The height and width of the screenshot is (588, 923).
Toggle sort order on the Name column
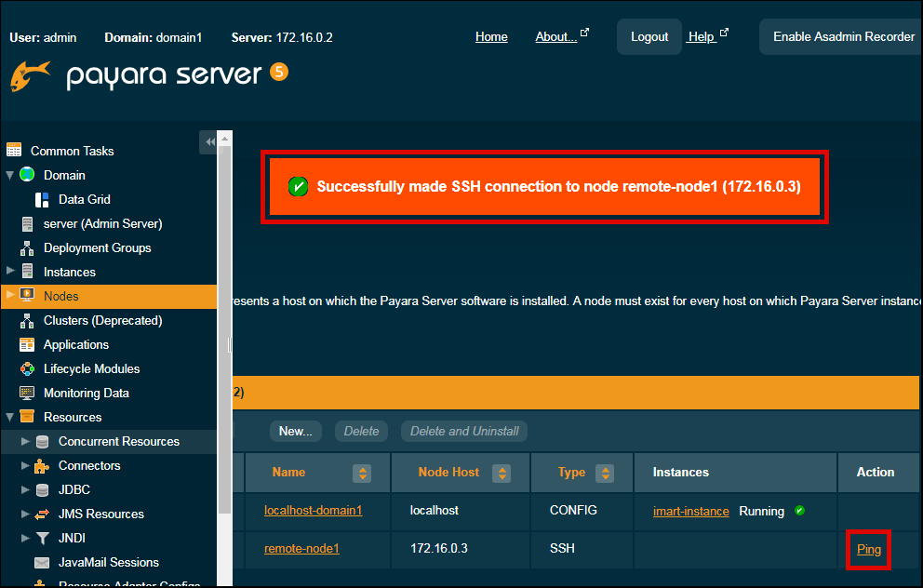pos(361,473)
